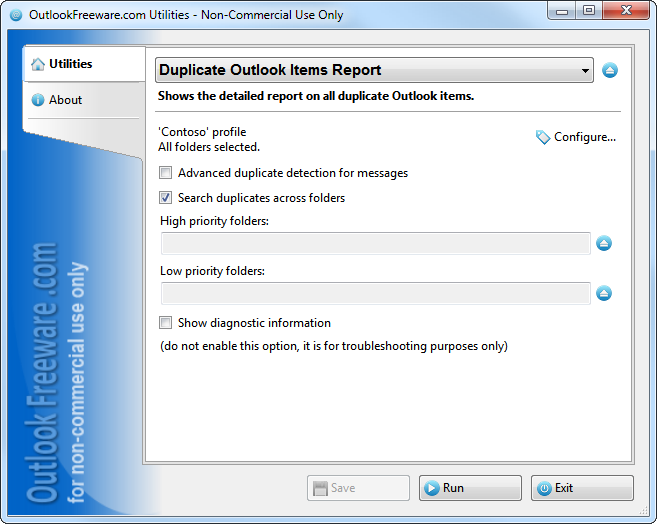Click the eject icon for Low priority folders
657x524 pixels.
click(x=604, y=293)
